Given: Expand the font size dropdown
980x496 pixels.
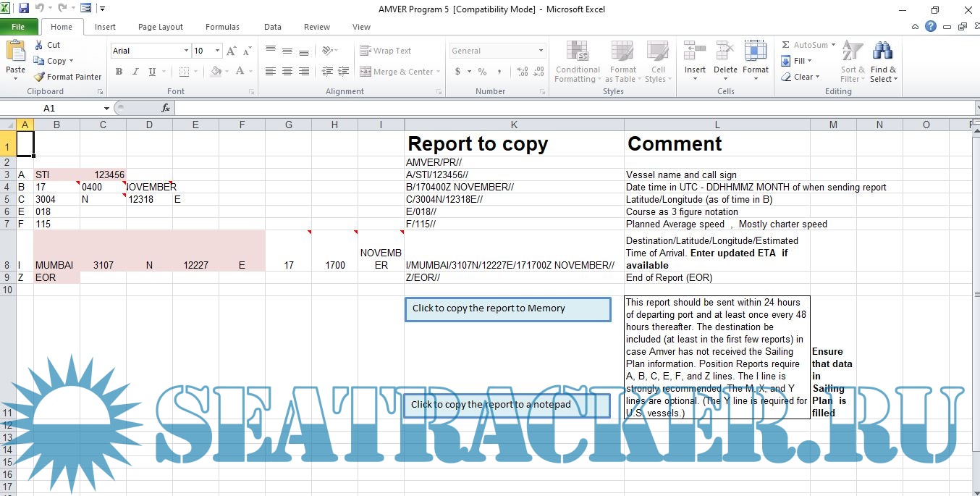Looking at the screenshot, I should (x=218, y=51).
